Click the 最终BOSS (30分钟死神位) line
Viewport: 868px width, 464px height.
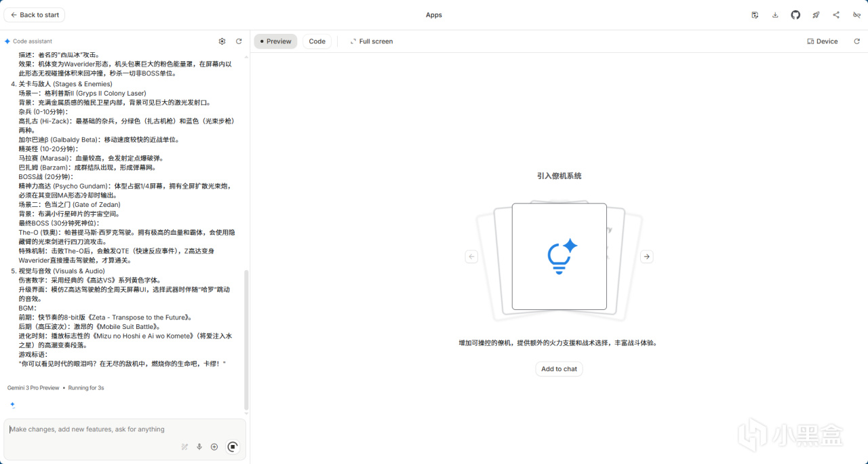59,223
